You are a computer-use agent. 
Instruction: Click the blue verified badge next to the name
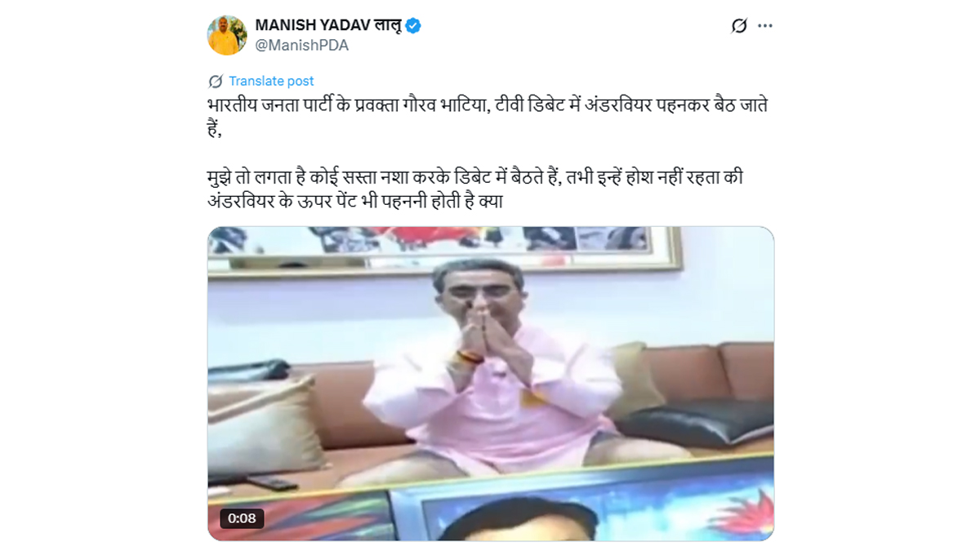click(x=414, y=26)
